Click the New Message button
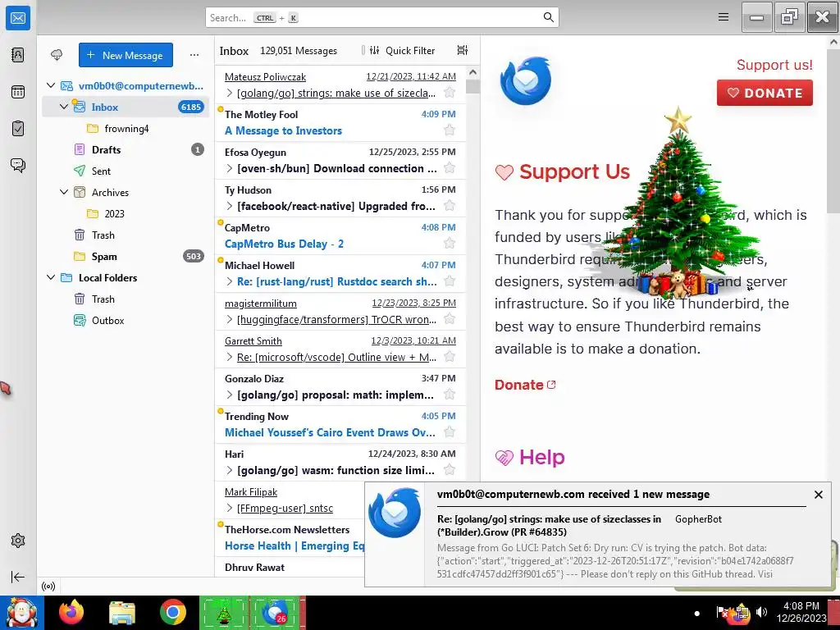This screenshot has height=630, width=840. pyautogui.click(x=126, y=55)
